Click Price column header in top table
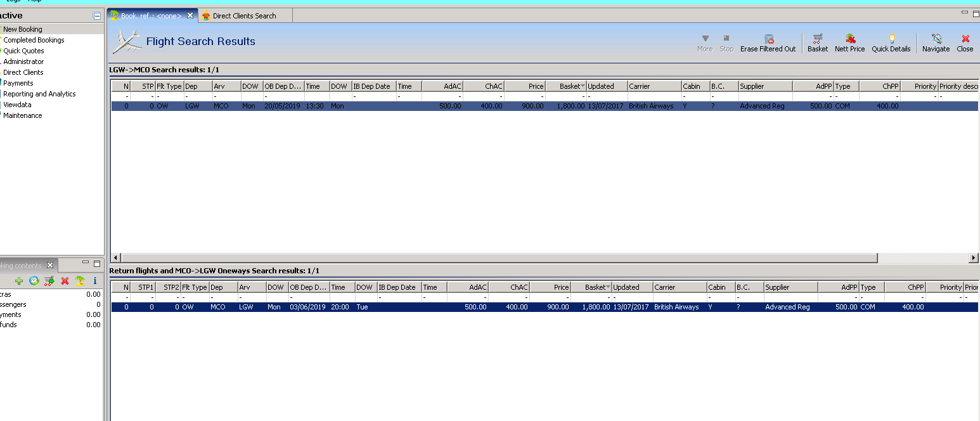Screen dimensions: 980x421 pyautogui.click(x=525, y=86)
